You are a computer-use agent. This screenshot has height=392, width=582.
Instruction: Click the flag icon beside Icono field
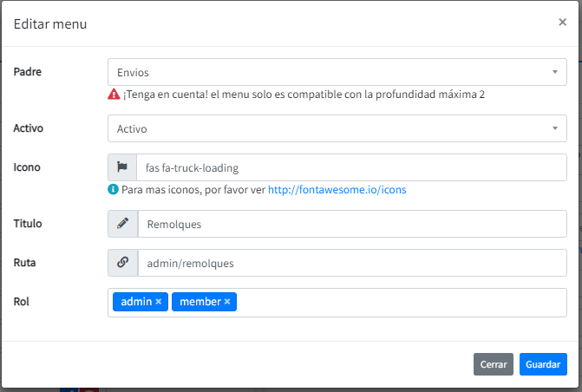[x=122, y=167]
